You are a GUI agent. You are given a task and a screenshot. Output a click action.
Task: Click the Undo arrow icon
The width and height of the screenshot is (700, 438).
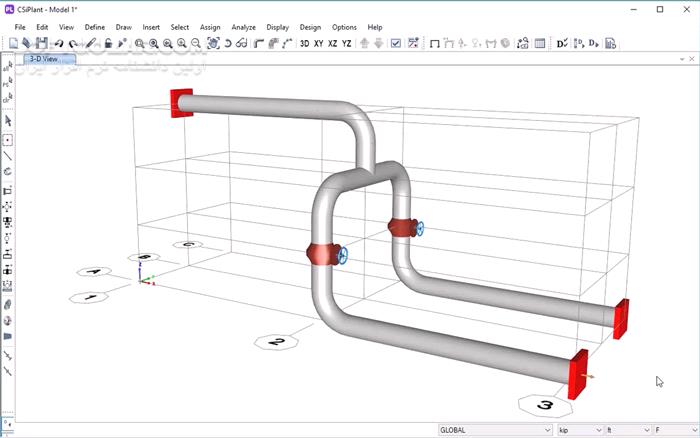(x=59, y=43)
